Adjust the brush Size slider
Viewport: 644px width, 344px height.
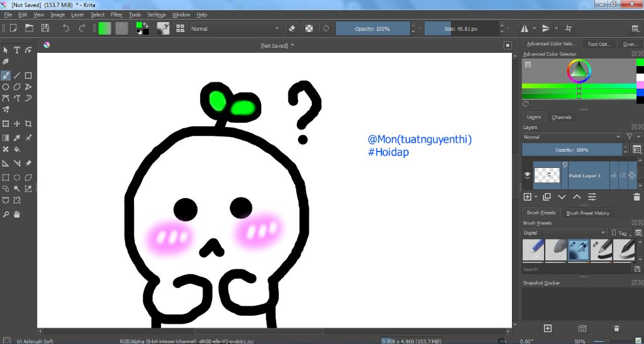(x=462, y=29)
